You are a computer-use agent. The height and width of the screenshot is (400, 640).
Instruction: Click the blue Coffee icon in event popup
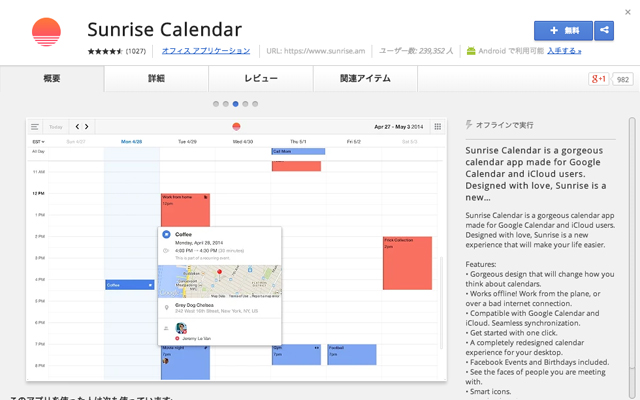[166, 234]
